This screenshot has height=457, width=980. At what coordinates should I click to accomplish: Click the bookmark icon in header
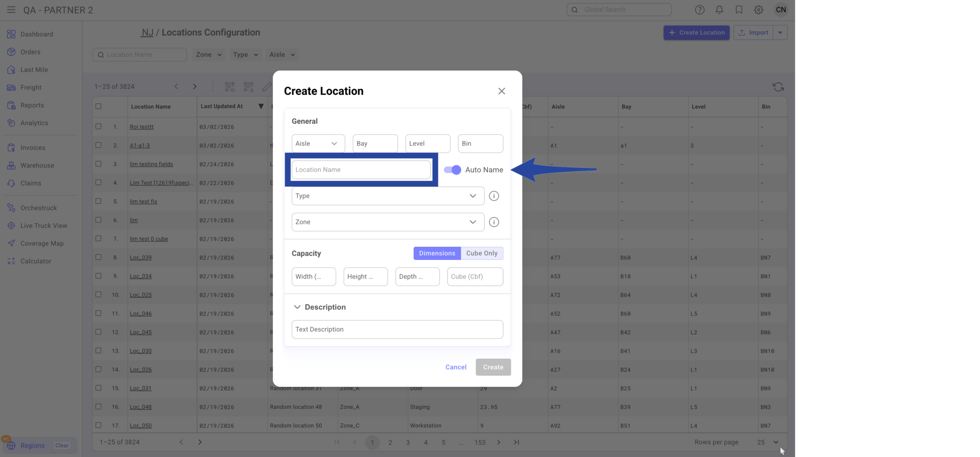[x=739, y=10]
